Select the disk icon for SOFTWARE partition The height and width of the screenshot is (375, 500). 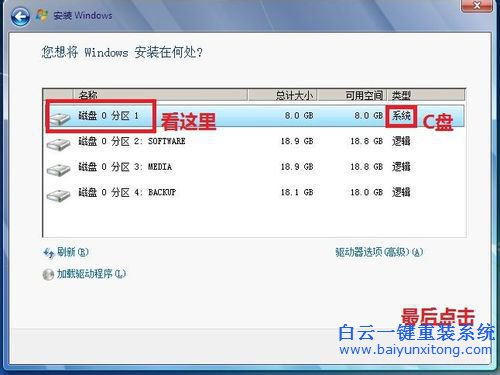click(58, 144)
